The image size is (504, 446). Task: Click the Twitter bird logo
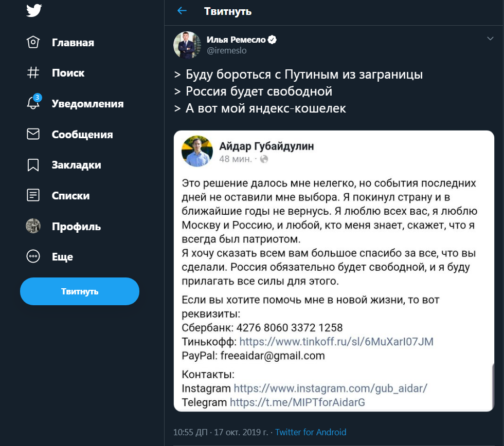[x=34, y=10]
